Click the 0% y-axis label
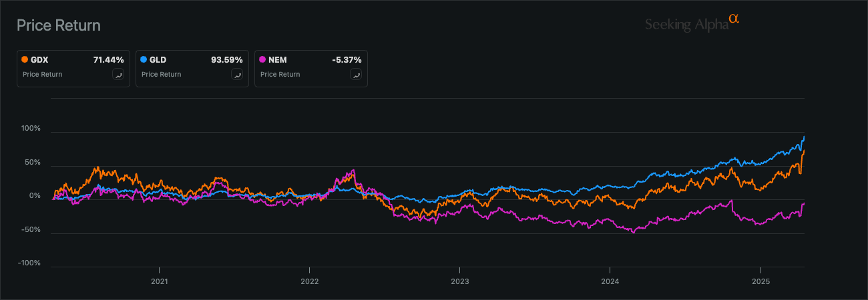Viewport: 868px width, 300px height. point(35,196)
